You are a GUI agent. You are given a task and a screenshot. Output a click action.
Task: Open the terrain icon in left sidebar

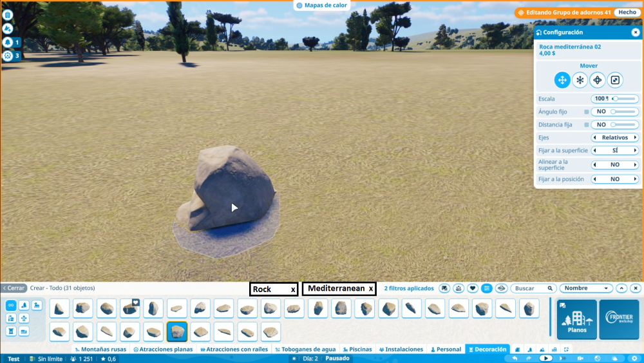point(7,28)
